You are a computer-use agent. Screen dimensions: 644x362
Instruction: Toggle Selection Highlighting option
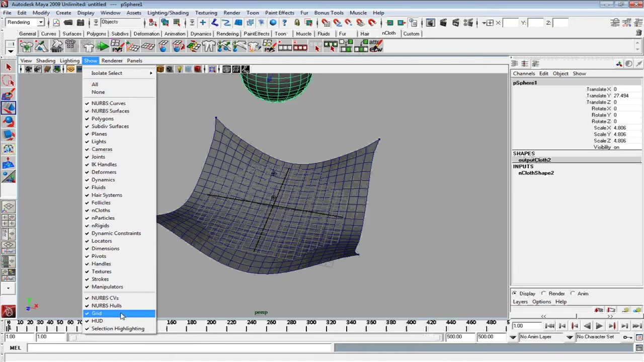pos(119,328)
